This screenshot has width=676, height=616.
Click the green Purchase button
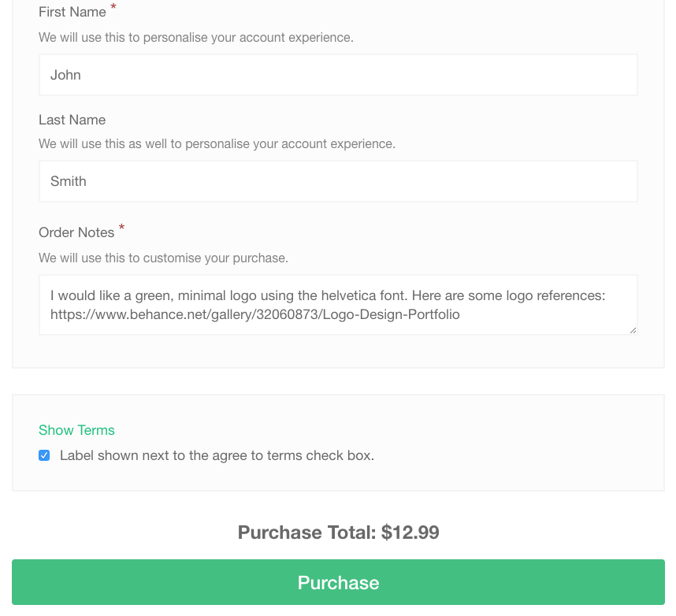[338, 582]
